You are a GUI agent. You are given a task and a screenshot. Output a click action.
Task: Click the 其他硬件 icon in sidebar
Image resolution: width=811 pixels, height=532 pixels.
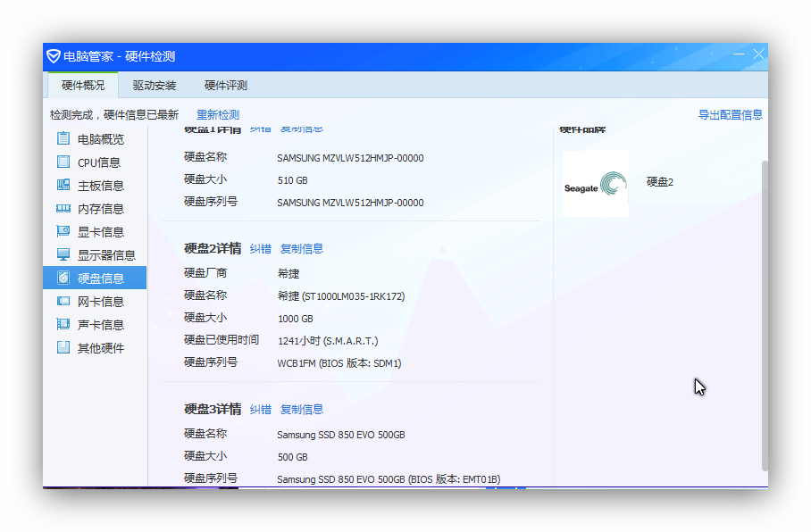[63, 347]
